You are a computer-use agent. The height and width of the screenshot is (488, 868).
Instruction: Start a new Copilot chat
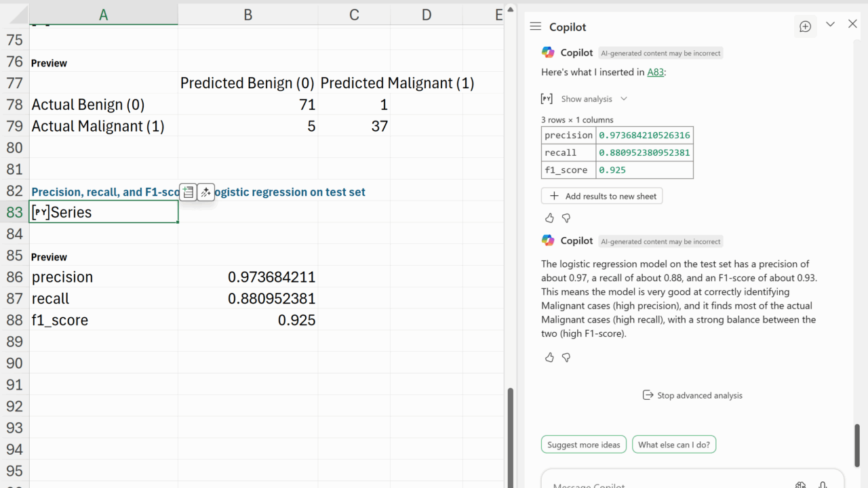tap(805, 26)
